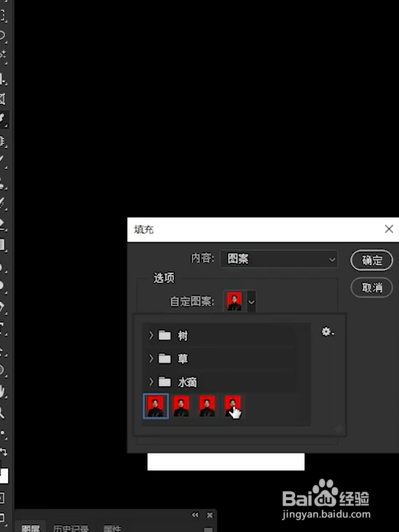Screen dimensions: 399x532
Task: Select the Frame tool
Action: (x=2, y=99)
